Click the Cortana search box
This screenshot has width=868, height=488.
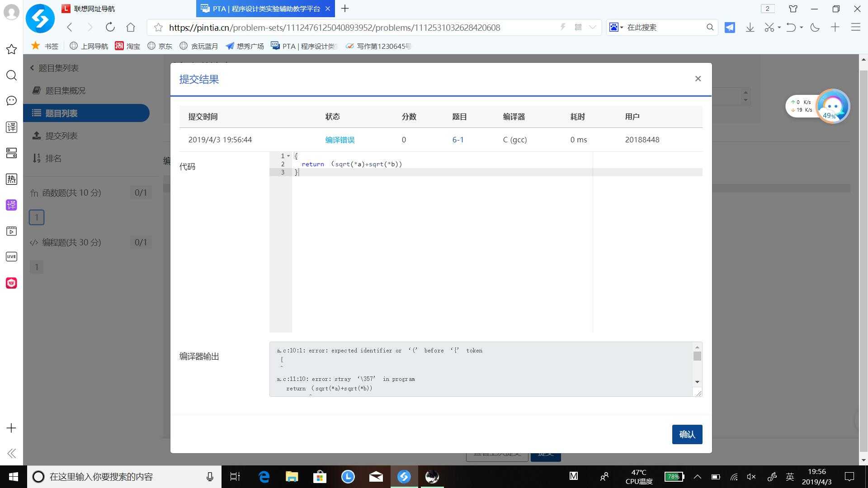(124, 477)
